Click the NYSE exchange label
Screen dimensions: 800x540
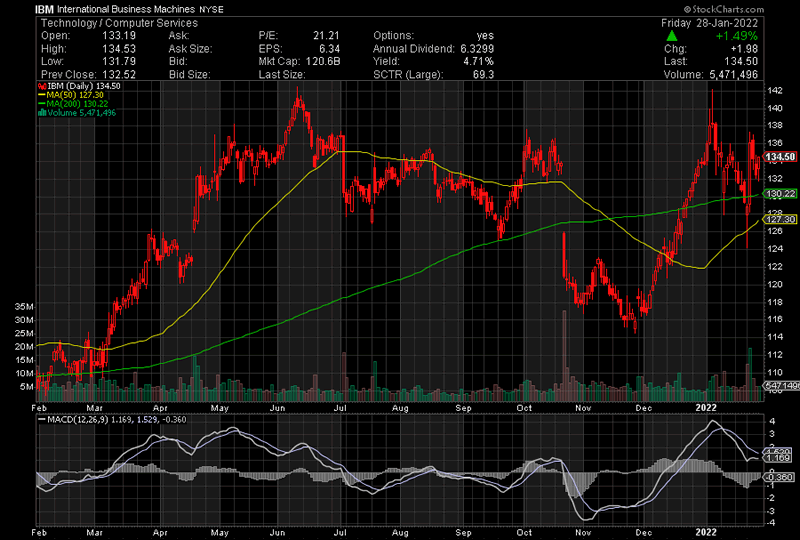211,10
